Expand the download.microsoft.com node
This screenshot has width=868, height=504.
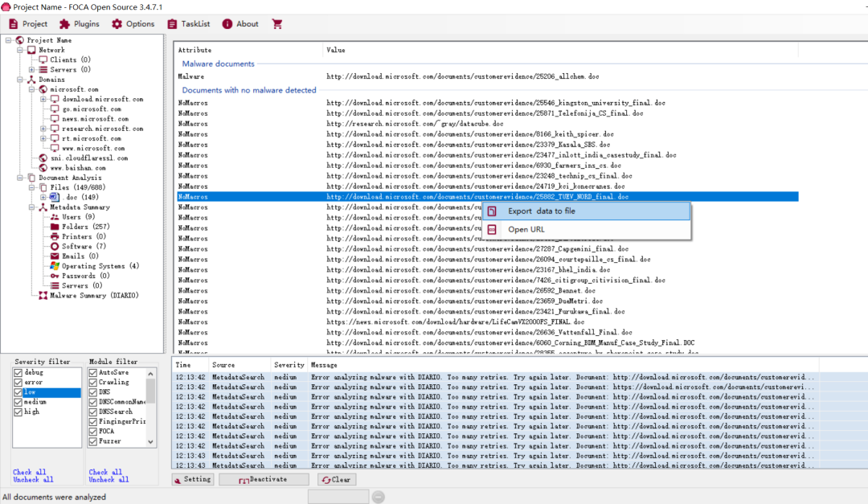[43, 99]
